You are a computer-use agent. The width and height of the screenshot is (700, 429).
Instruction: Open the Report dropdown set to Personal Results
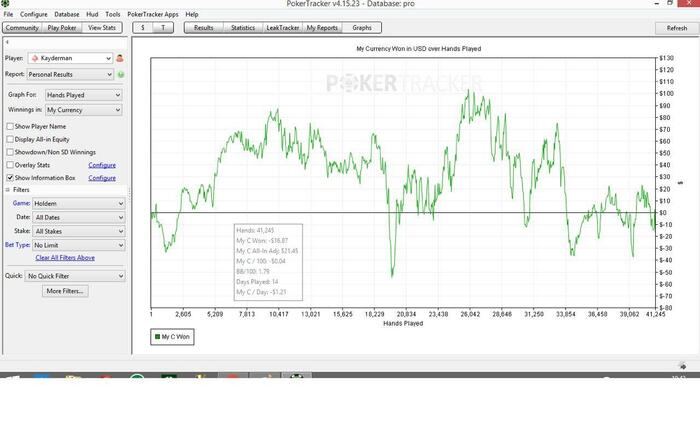coord(70,75)
